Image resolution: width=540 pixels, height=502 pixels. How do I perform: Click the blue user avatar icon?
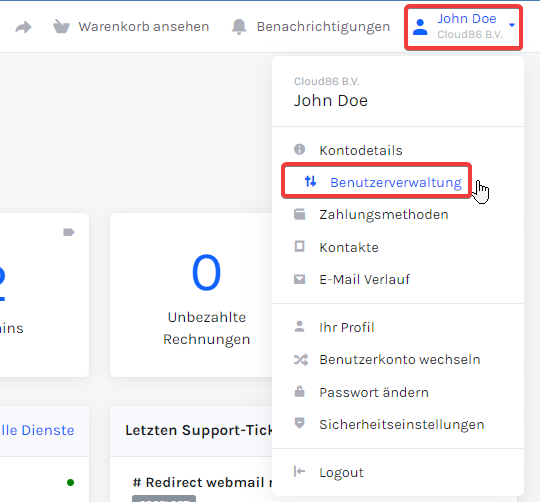pos(420,27)
